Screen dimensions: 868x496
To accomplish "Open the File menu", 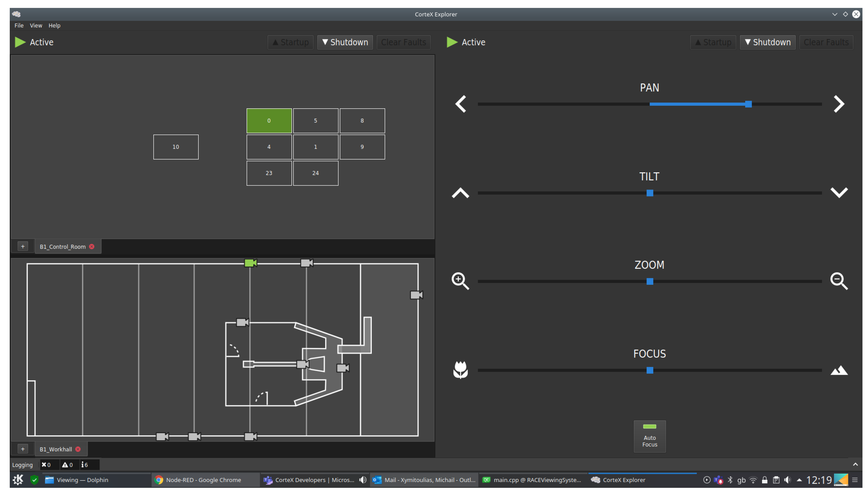I will [19, 26].
